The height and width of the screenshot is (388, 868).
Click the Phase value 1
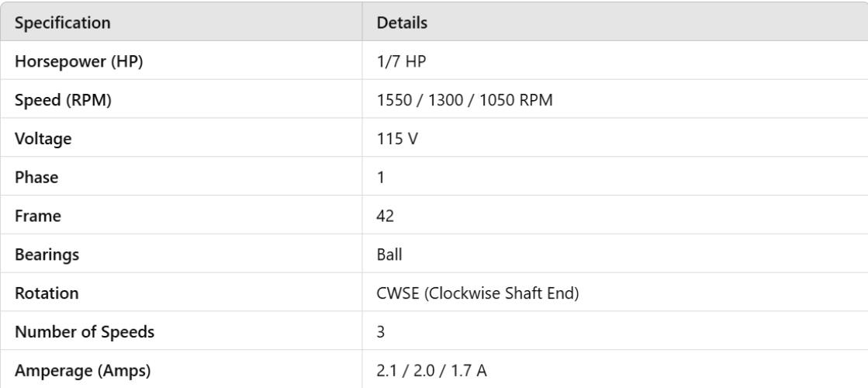tap(380, 178)
